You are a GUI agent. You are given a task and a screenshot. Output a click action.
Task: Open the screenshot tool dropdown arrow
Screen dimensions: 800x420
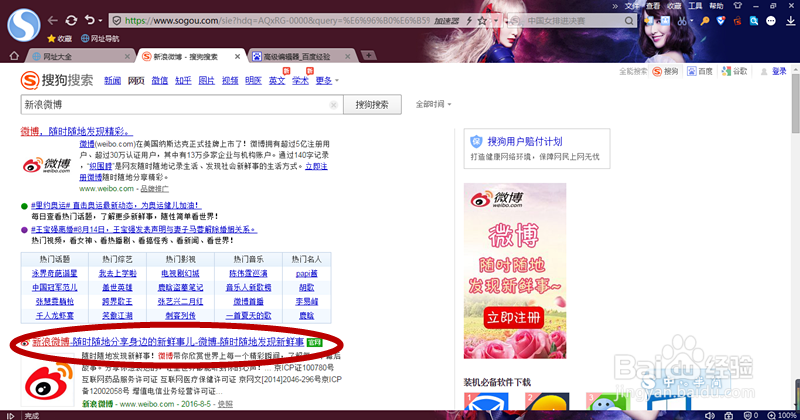pyautogui.click(x=691, y=21)
